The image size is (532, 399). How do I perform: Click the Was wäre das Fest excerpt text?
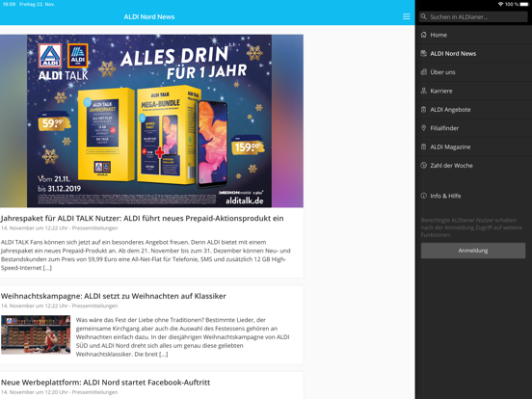[182, 337]
